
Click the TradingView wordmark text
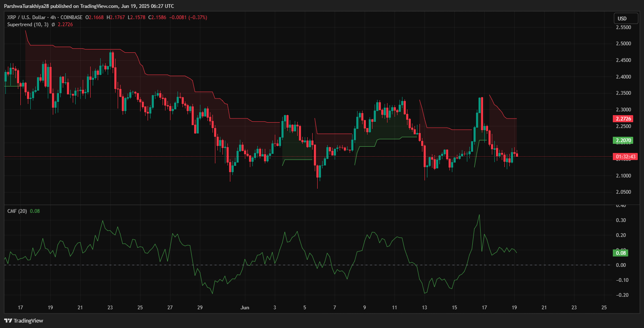pyautogui.click(x=28, y=321)
